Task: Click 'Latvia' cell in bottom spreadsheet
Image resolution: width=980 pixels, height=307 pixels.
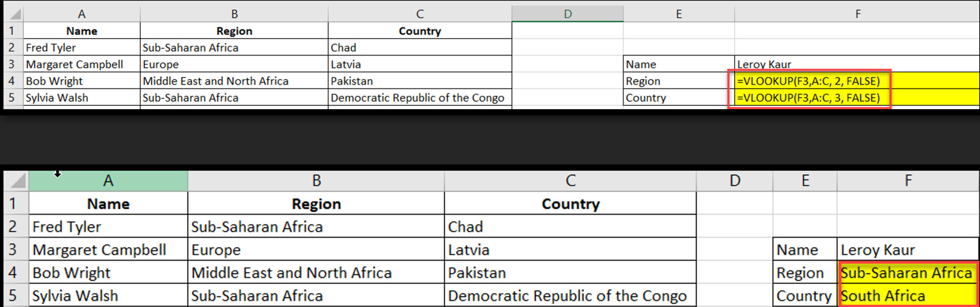Action: 570,250
